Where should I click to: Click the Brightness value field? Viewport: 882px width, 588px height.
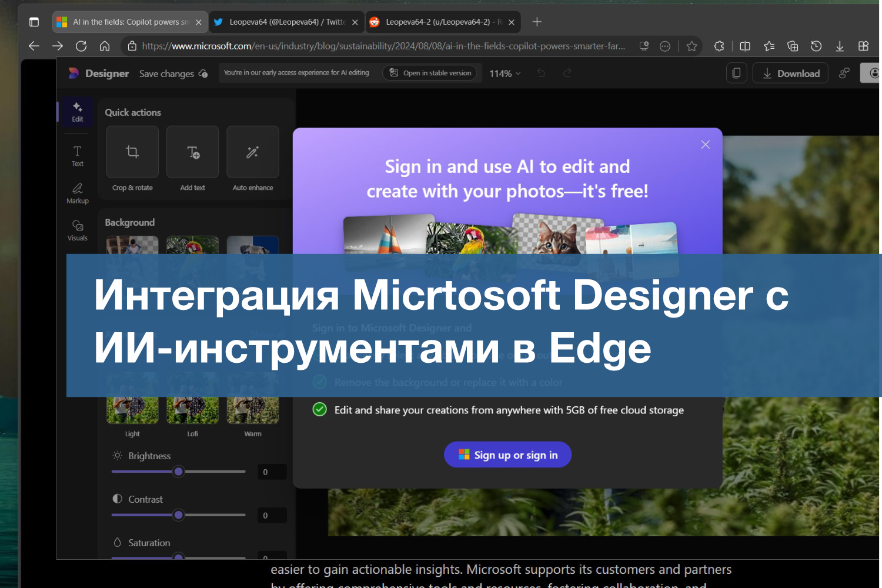[x=272, y=472]
